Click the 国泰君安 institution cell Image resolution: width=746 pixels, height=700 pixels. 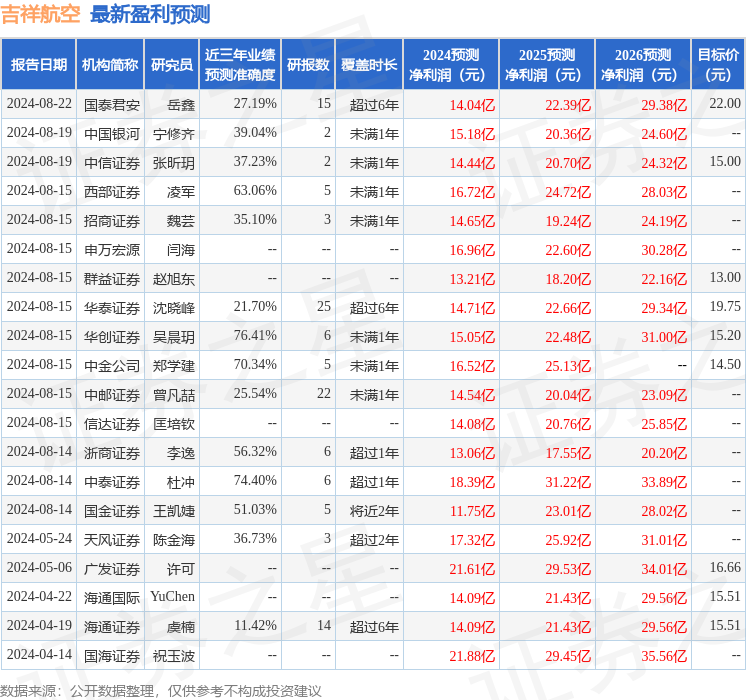[x=112, y=105]
